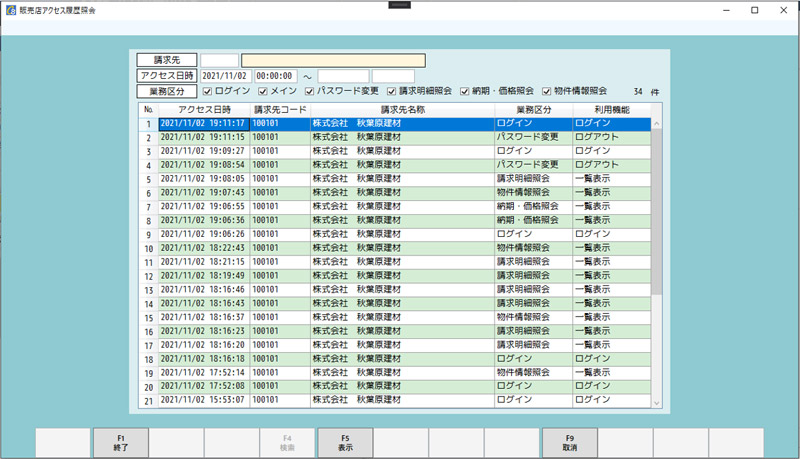Click the 請求先 code input field

point(219,61)
